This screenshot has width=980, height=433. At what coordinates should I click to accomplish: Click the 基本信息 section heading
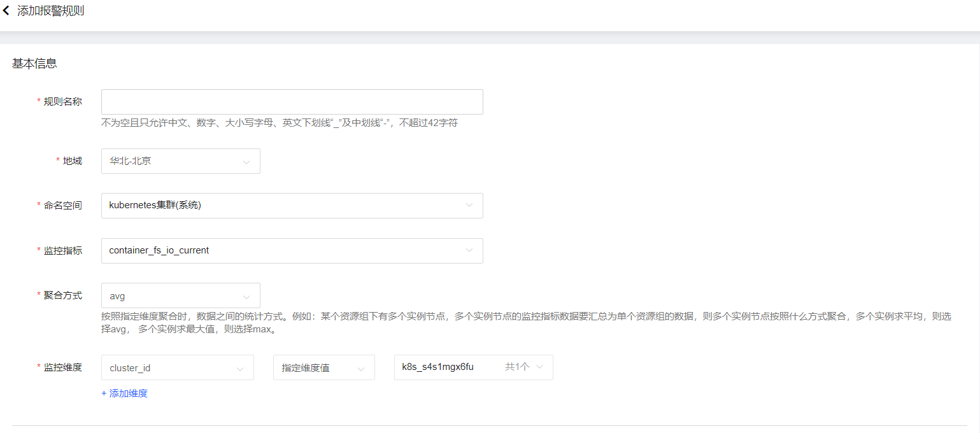point(34,64)
